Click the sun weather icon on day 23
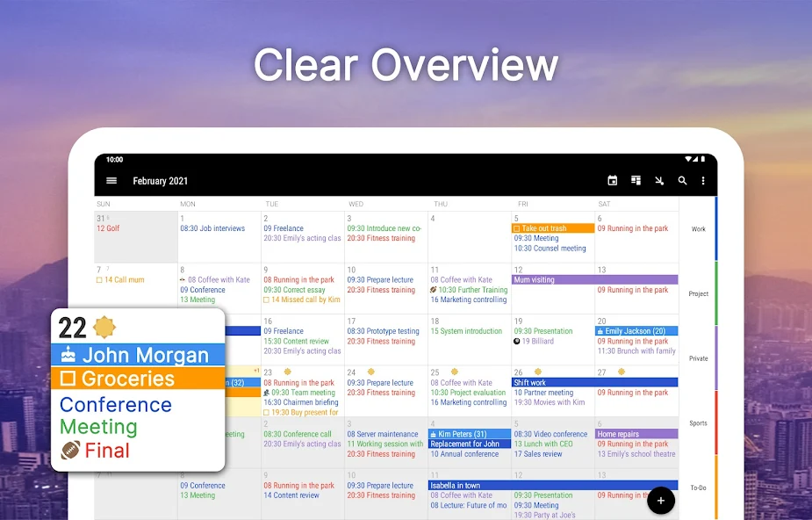The height and width of the screenshot is (520, 812). click(x=287, y=372)
